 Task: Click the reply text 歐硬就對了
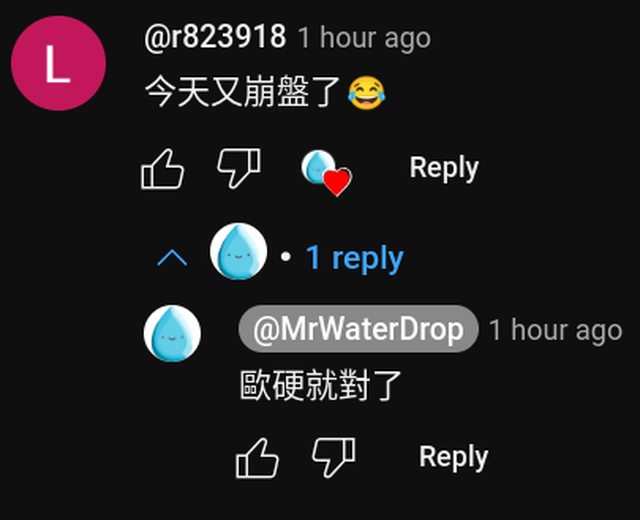(321, 385)
